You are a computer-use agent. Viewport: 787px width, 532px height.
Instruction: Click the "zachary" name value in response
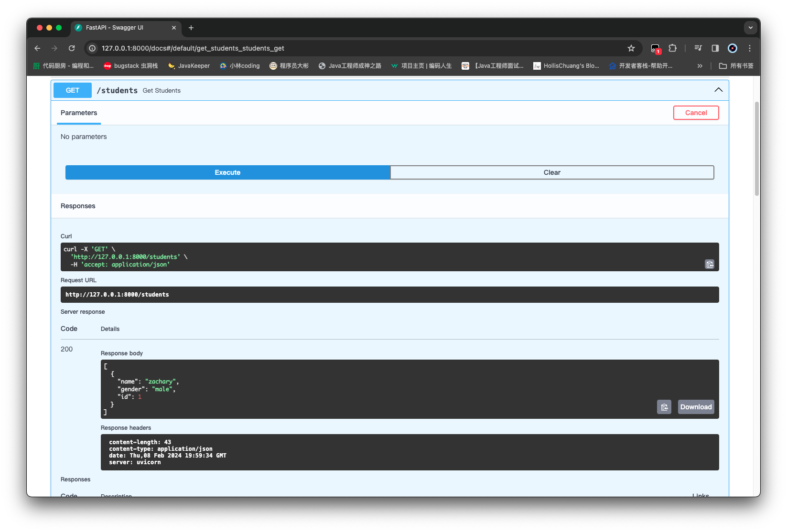coord(161,382)
